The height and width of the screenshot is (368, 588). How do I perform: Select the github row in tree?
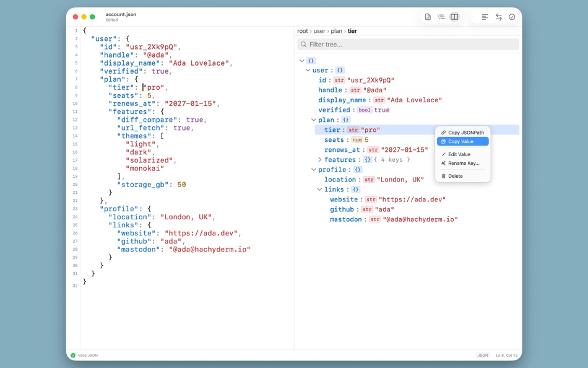click(417, 209)
